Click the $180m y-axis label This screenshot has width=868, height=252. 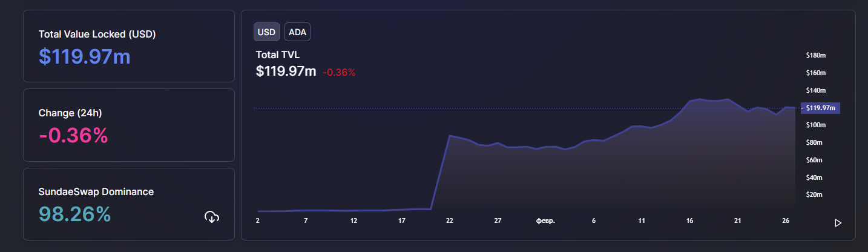[816, 55]
